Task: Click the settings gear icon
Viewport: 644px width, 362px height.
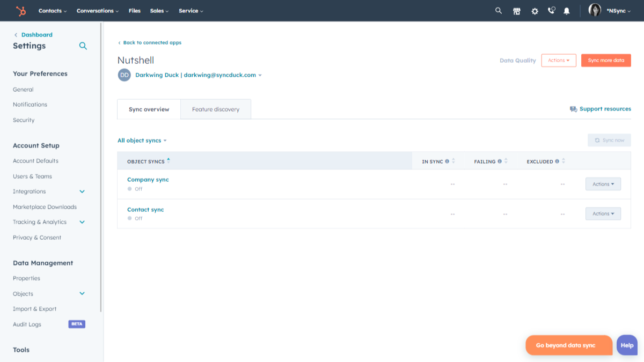Action: click(535, 11)
